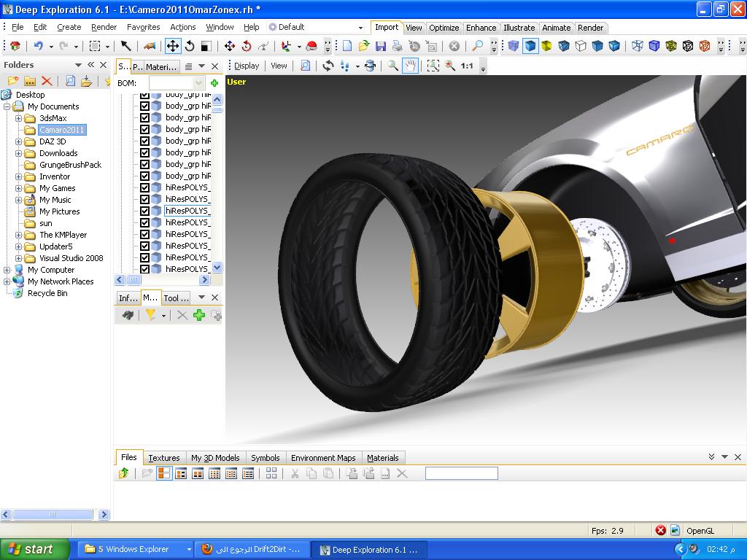Open the Folders panel options arrow

click(78, 65)
